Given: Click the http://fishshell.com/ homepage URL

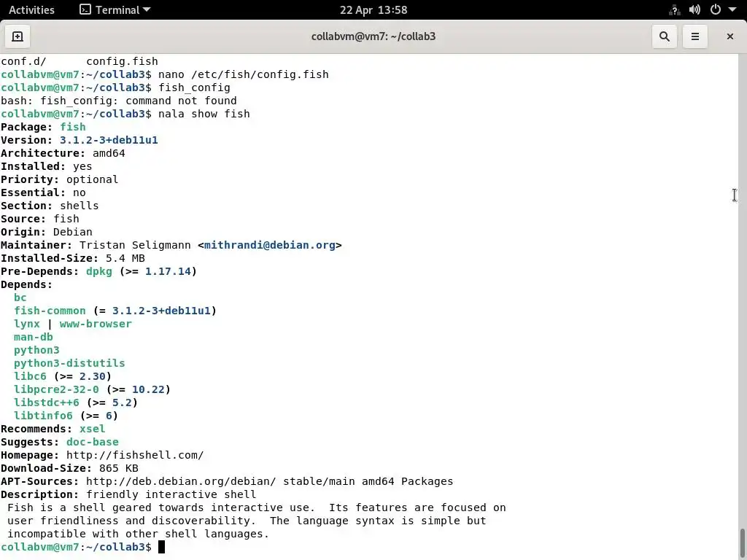Looking at the screenshot, I should (135, 455).
